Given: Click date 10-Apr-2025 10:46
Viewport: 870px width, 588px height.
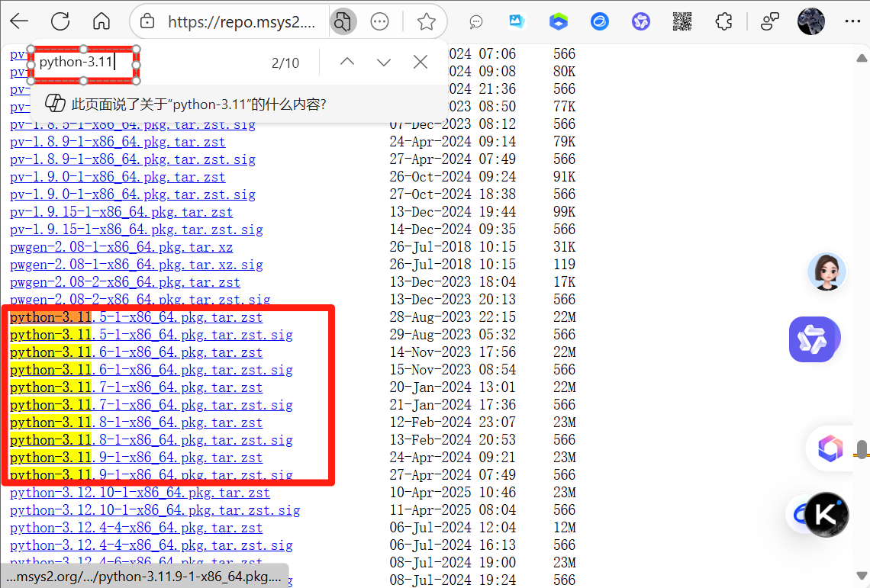Looking at the screenshot, I should [x=453, y=492].
